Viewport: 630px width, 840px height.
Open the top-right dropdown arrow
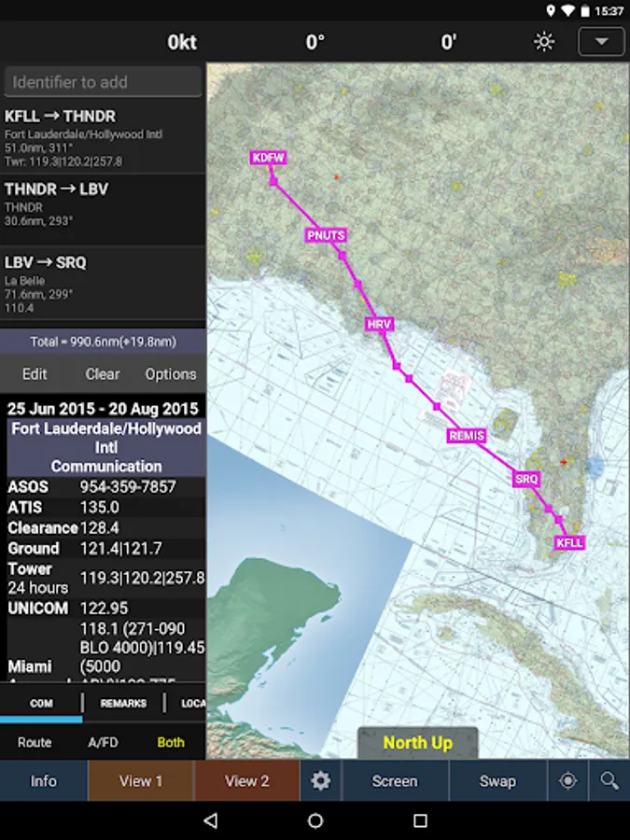point(601,42)
